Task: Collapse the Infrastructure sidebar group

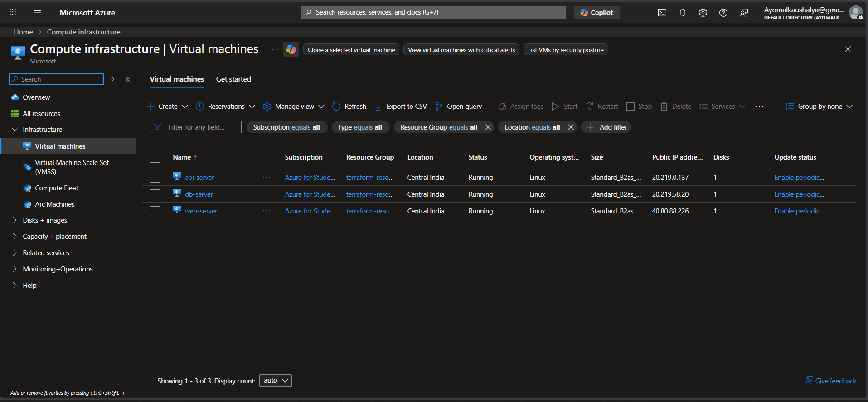Action: tap(15, 130)
